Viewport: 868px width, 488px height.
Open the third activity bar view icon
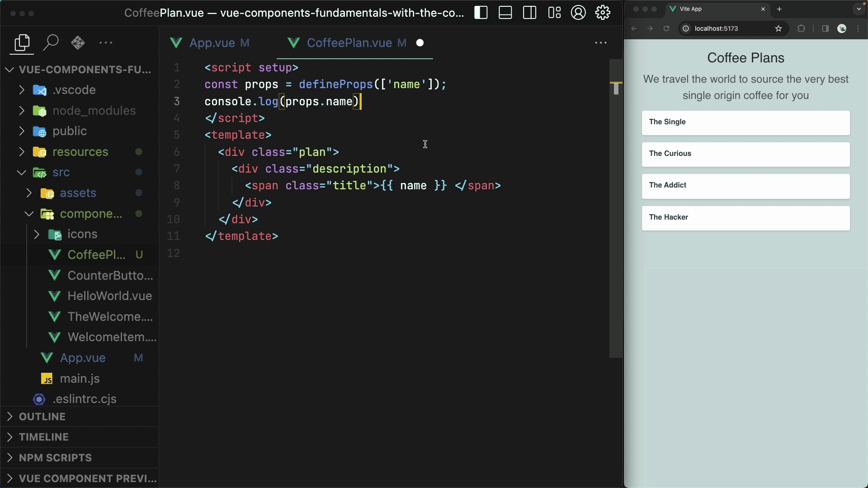pyautogui.click(x=78, y=43)
